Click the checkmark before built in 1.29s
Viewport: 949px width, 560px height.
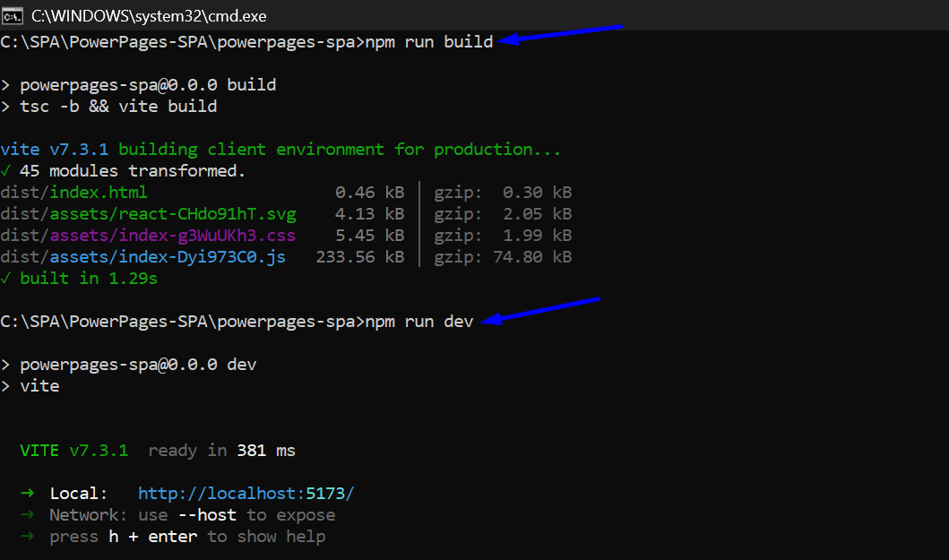coord(6,279)
